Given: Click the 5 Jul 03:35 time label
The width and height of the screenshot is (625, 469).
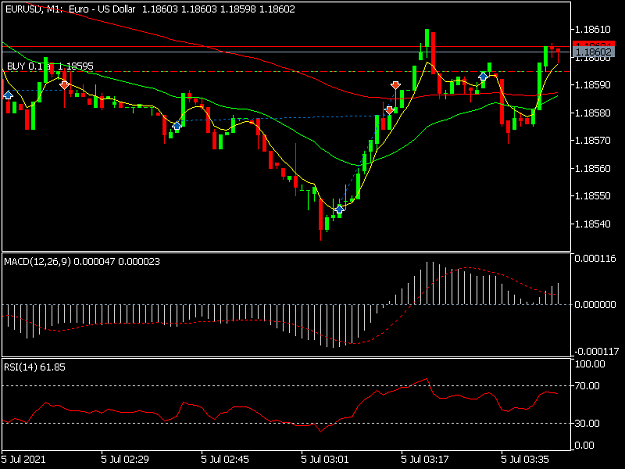Looking at the screenshot, I should pyautogui.click(x=525, y=459).
